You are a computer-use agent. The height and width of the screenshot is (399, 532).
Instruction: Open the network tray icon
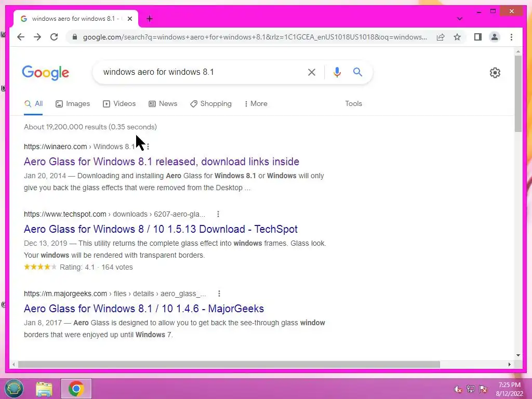pyautogui.click(x=471, y=389)
